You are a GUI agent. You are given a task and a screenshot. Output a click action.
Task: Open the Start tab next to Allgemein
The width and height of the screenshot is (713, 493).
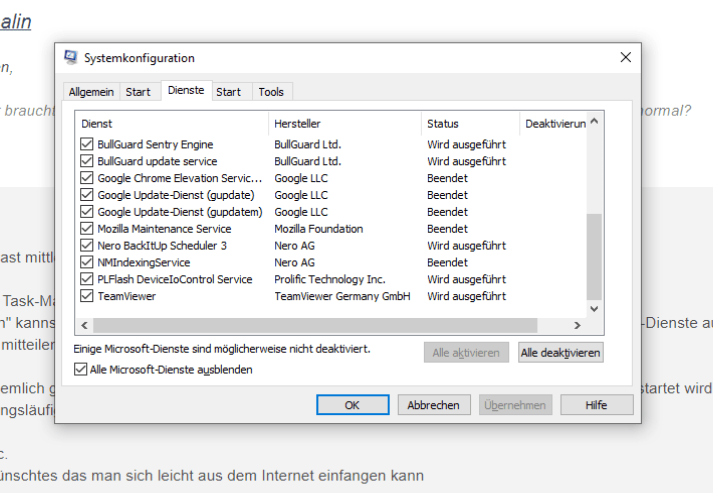(138, 92)
